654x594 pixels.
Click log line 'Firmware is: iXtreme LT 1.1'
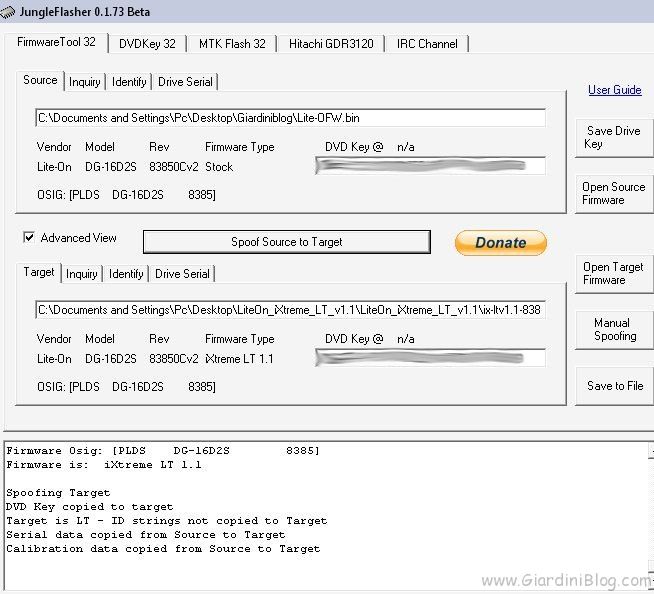[x=104, y=465]
